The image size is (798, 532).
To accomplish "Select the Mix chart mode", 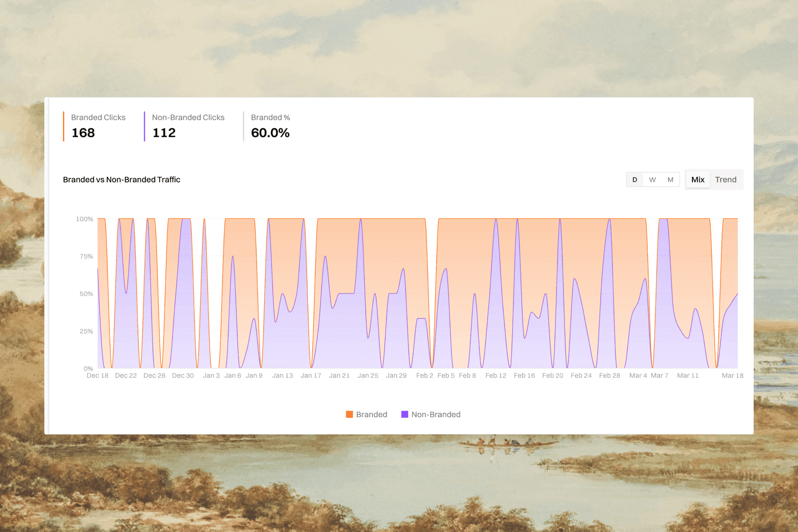I will pos(698,180).
